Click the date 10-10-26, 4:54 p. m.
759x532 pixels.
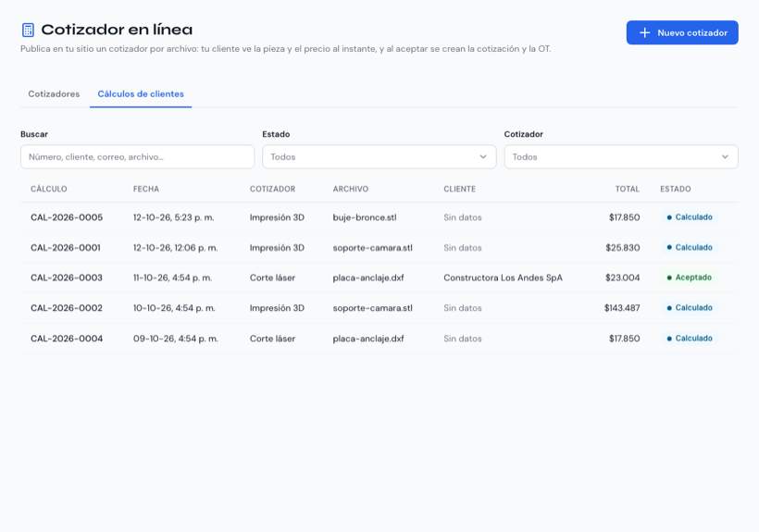(x=174, y=308)
